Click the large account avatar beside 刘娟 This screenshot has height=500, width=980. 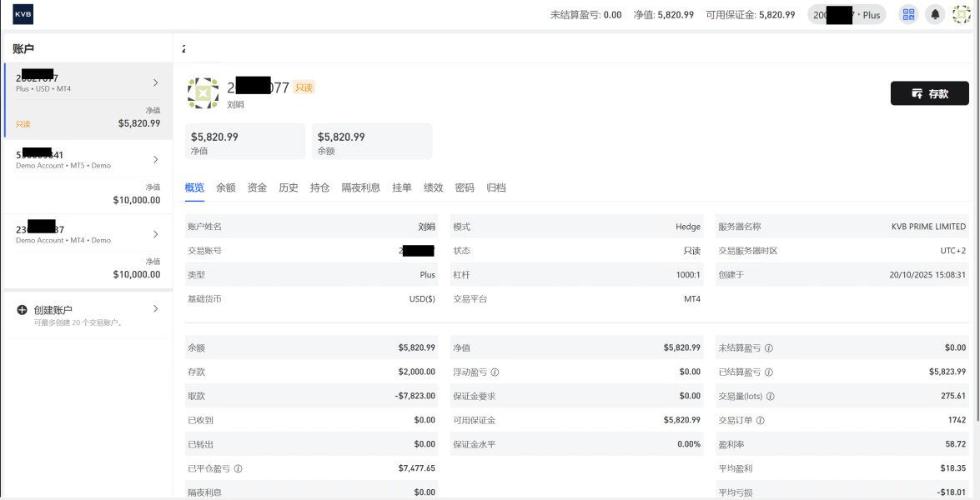coord(204,93)
